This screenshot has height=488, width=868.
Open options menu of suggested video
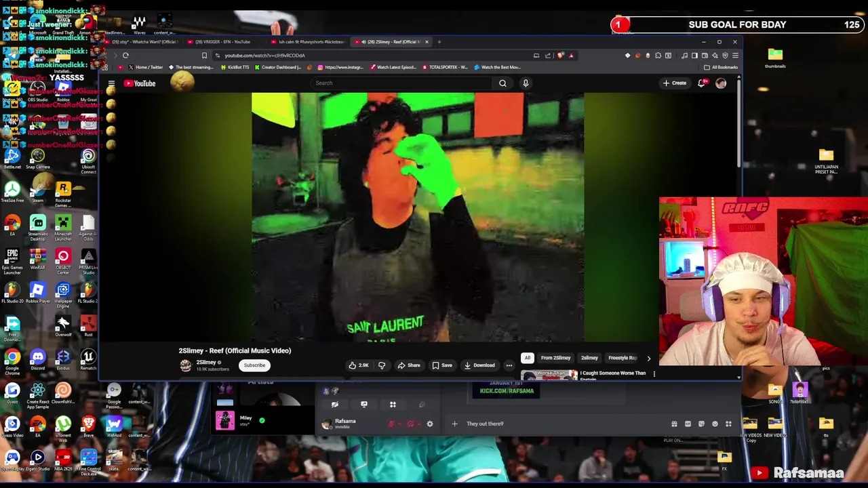(654, 374)
